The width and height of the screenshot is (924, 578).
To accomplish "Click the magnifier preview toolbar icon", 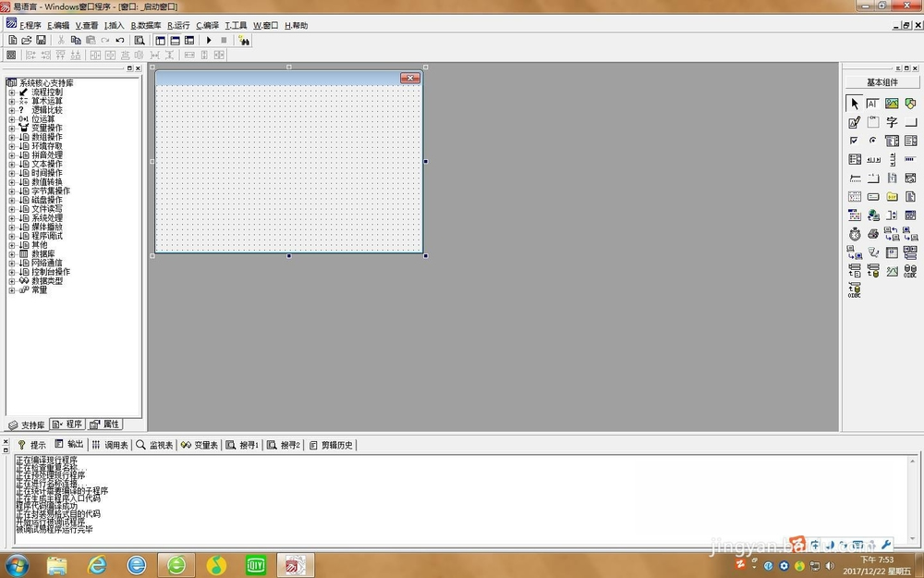I will click(140, 40).
